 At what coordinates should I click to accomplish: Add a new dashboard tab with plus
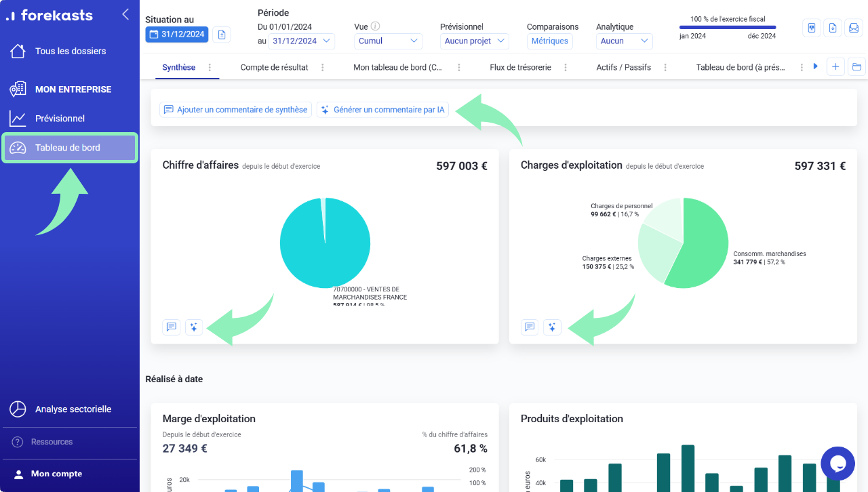coord(835,66)
